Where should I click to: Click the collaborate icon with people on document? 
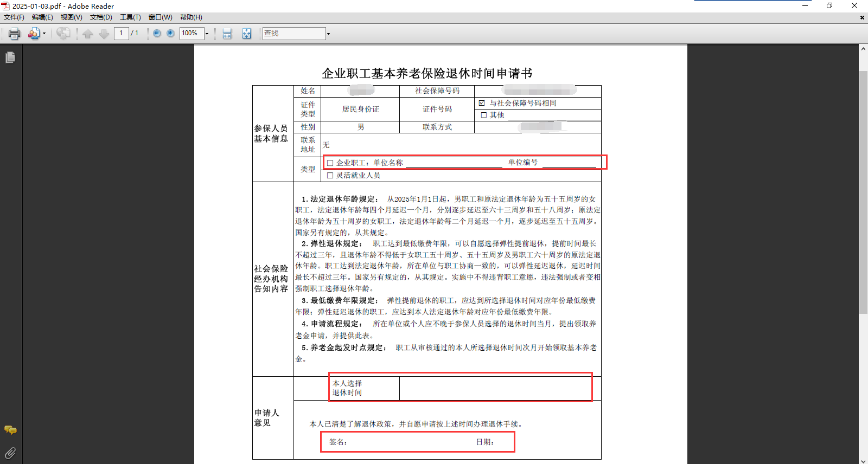34,34
